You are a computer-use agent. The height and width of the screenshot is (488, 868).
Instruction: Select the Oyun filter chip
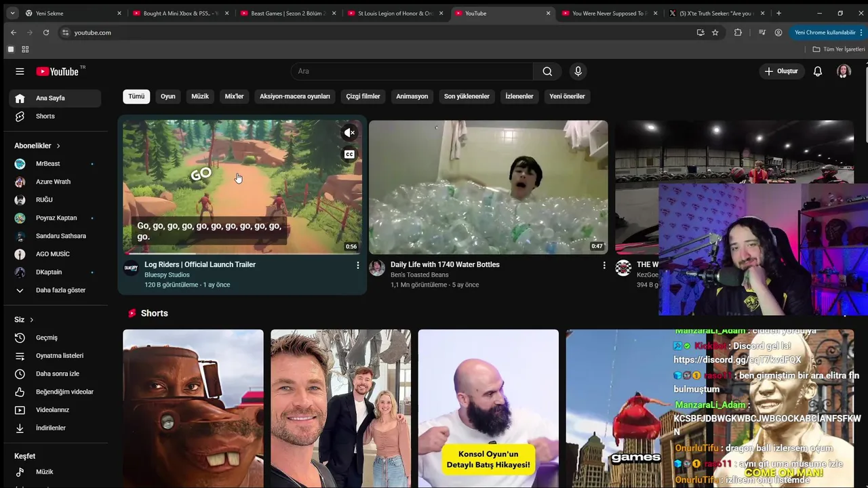(168, 96)
